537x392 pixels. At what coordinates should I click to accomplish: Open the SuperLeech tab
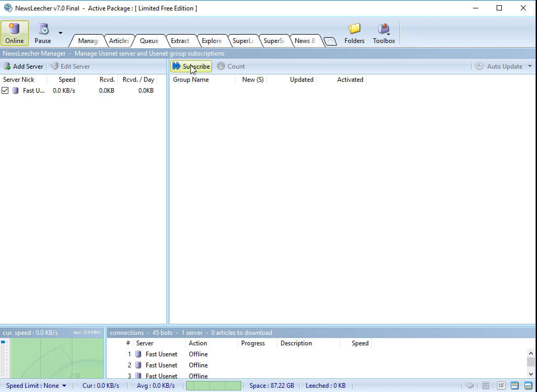[242, 41]
